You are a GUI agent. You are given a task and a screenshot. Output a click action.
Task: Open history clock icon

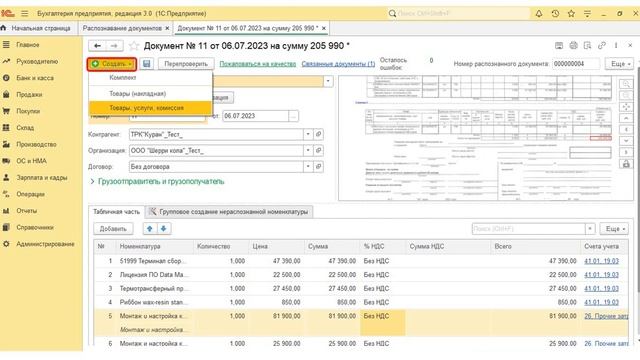tap(555, 13)
